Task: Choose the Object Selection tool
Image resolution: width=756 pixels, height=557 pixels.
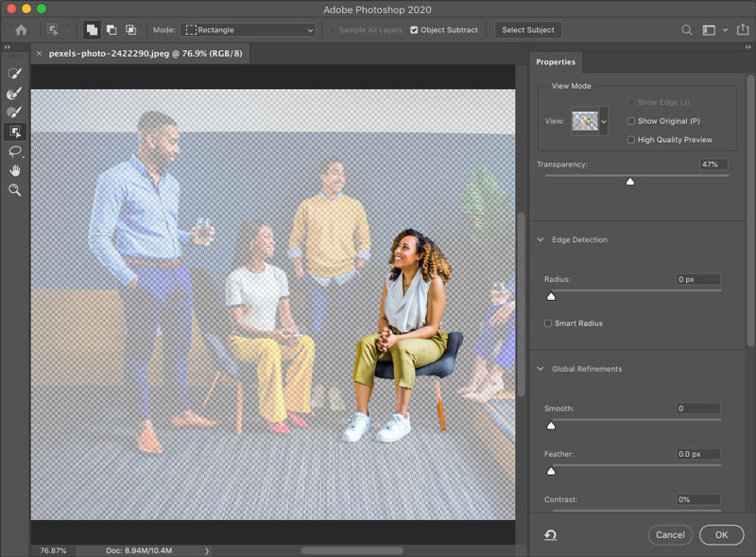Action: click(x=14, y=132)
